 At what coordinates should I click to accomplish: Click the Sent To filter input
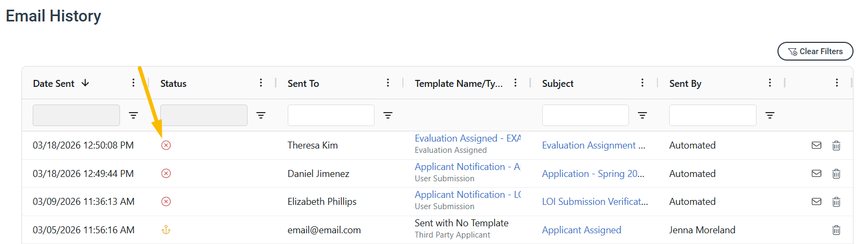click(x=331, y=115)
